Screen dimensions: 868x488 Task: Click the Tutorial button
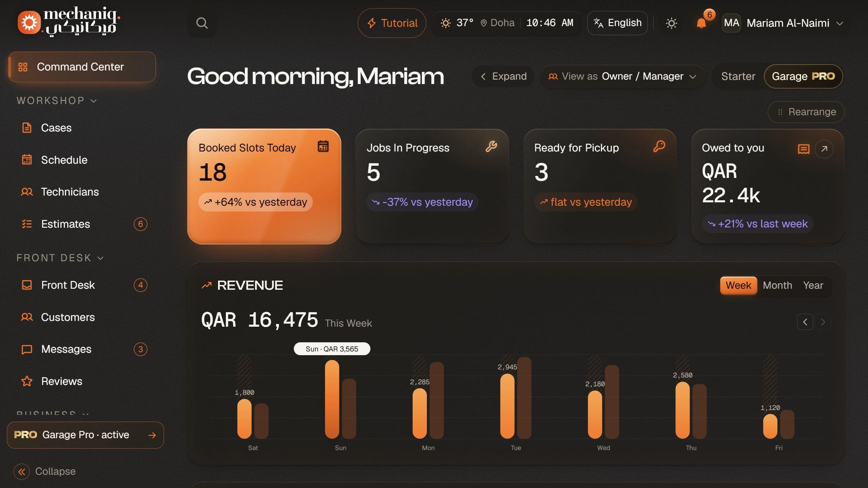[x=392, y=23]
